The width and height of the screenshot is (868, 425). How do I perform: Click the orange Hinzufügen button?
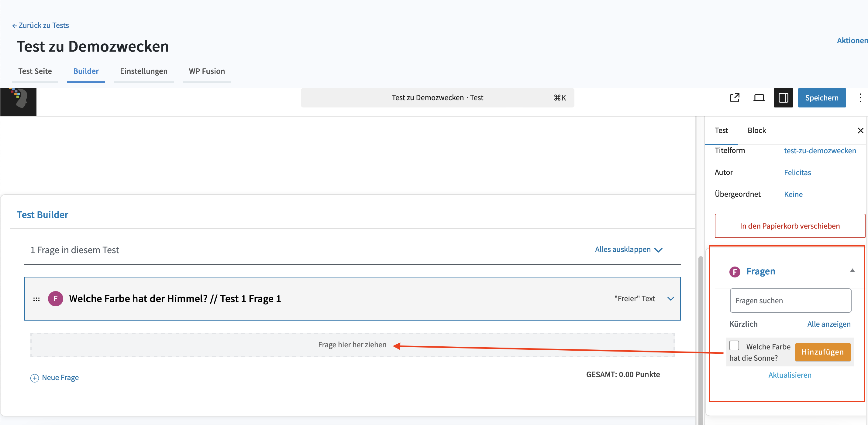822,352
